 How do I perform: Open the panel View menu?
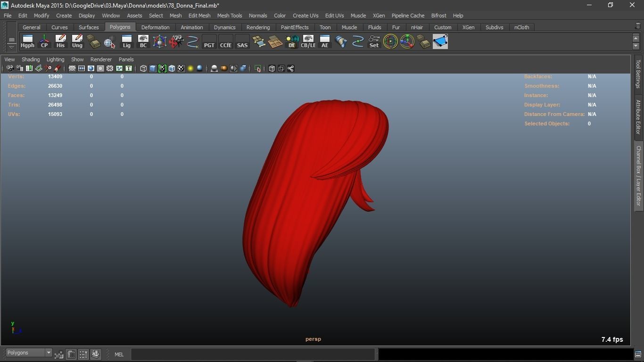(9, 59)
